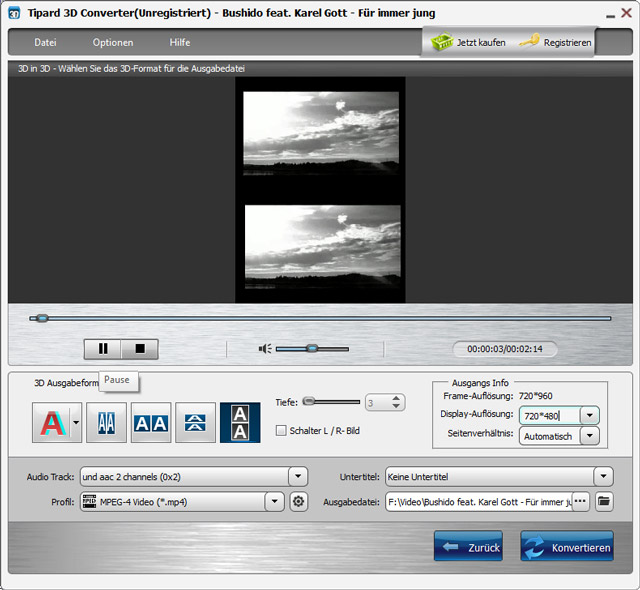Click Jetzt kaufen shopping basket
640x590 pixels.
pos(469,42)
